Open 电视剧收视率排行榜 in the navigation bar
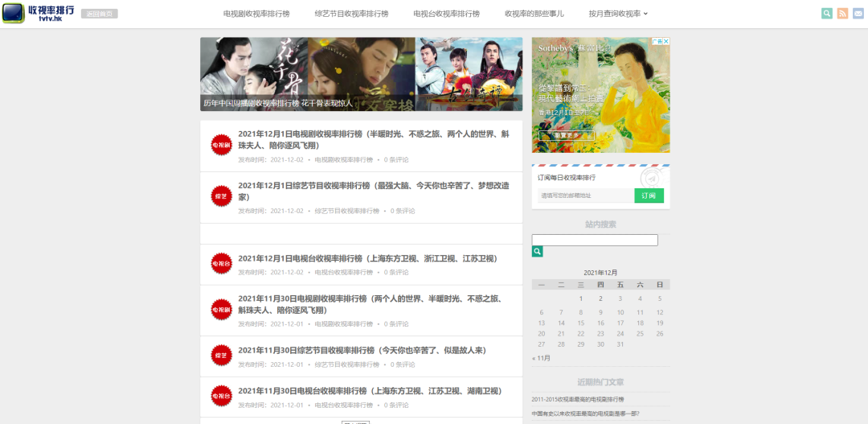This screenshot has width=868, height=424. [256, 14]
